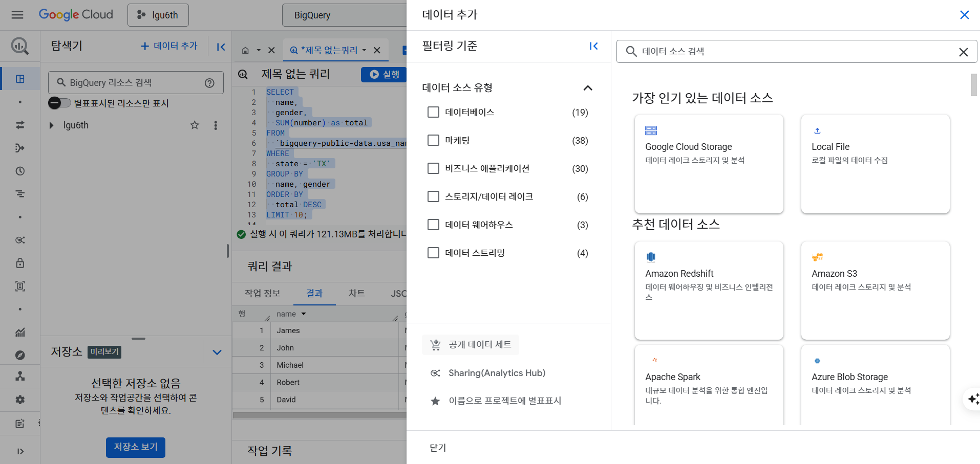Check the 비즈니스 애플리케이션 filter checkbox
The height and width of the screenshot is (464, 980).
tap(433, 168)
